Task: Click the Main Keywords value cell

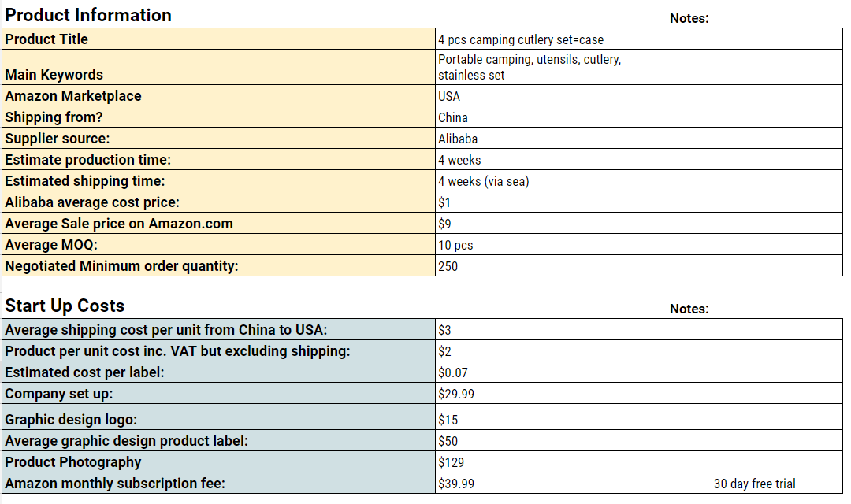Action: click(551, 67)
